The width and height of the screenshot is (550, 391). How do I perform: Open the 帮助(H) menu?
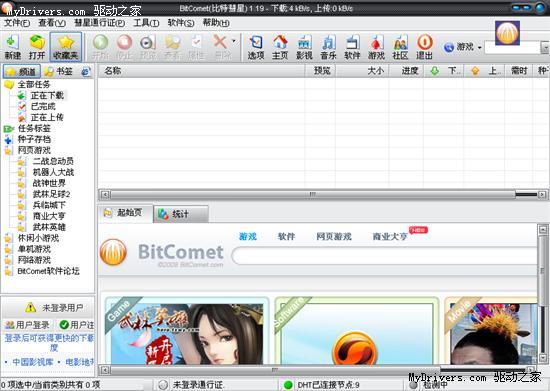click(216, 23)
